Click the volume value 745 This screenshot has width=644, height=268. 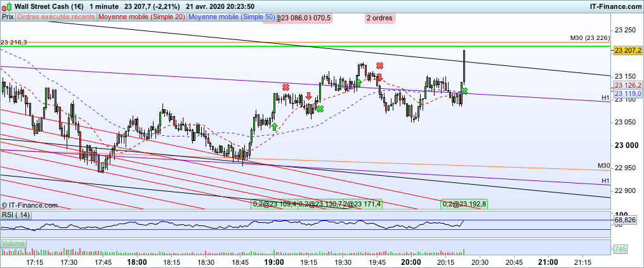pyautogui.click(x=621, y=249)
